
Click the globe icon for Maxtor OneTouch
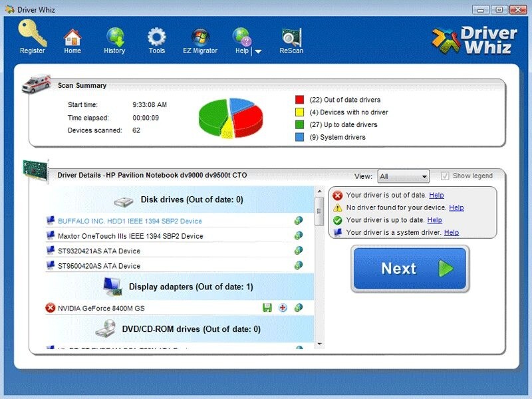(299, 235)
